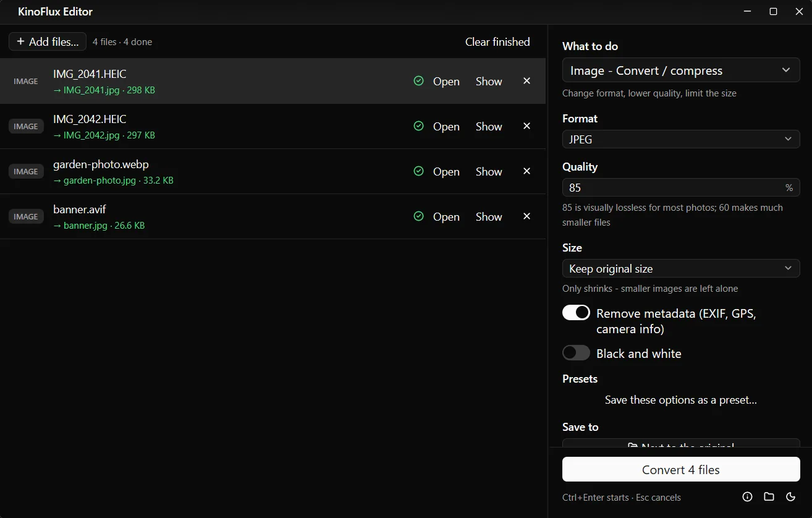Enable the Black and white switch
This screenshot has width=812, height=518.
(x=576, y=353)
